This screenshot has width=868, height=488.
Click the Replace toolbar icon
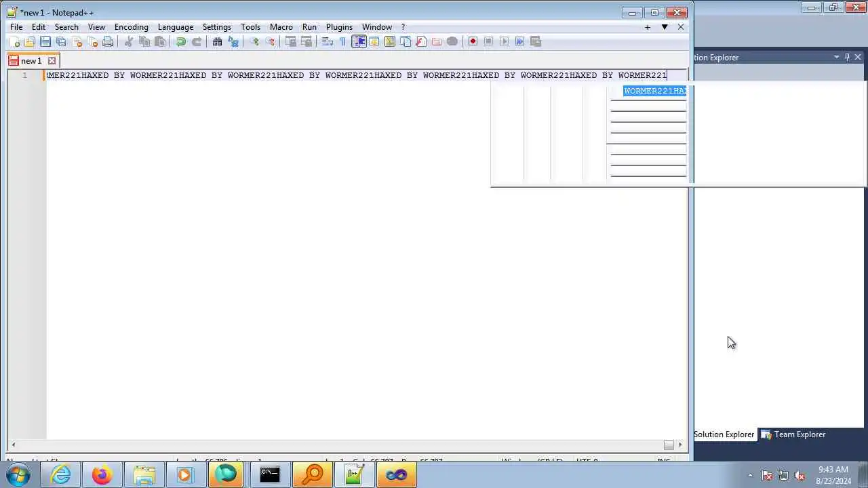[233, 41]
